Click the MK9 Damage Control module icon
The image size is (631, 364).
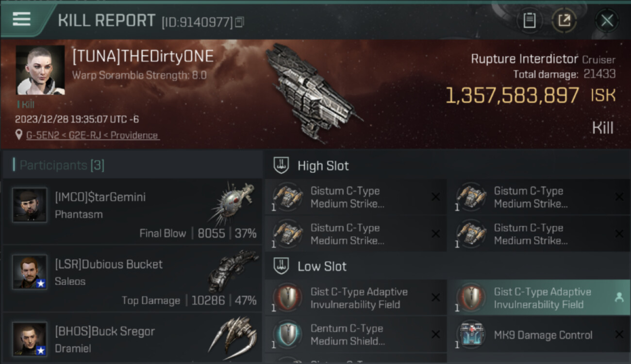pyautogui.click(x=471, y=335)
